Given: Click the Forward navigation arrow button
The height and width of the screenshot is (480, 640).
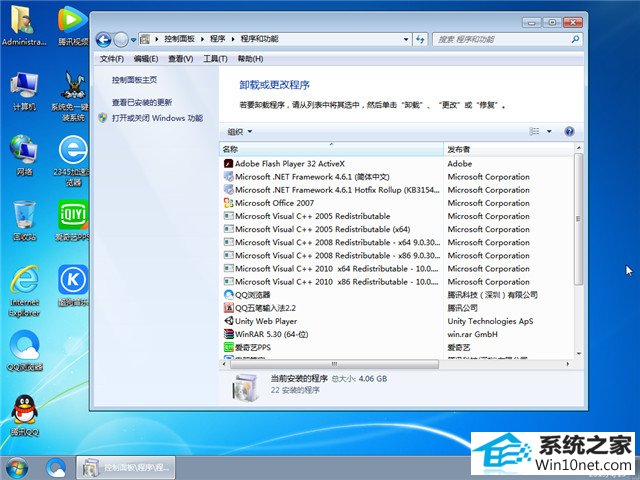Looking at the screenshot, I should [x=121, y=40].
